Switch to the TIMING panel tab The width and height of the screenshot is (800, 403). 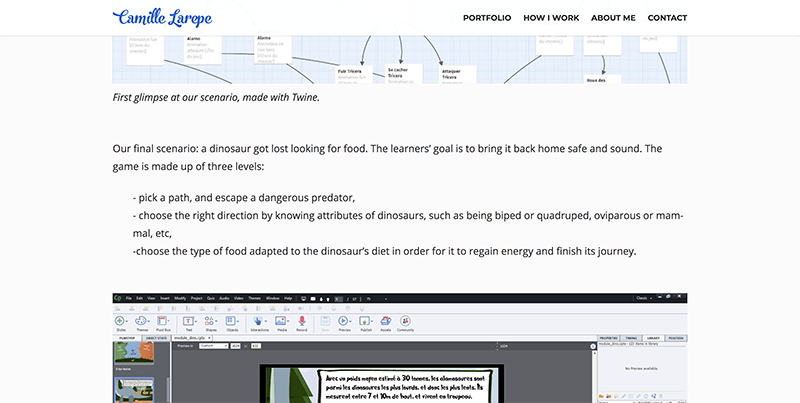tap(631, 338)
